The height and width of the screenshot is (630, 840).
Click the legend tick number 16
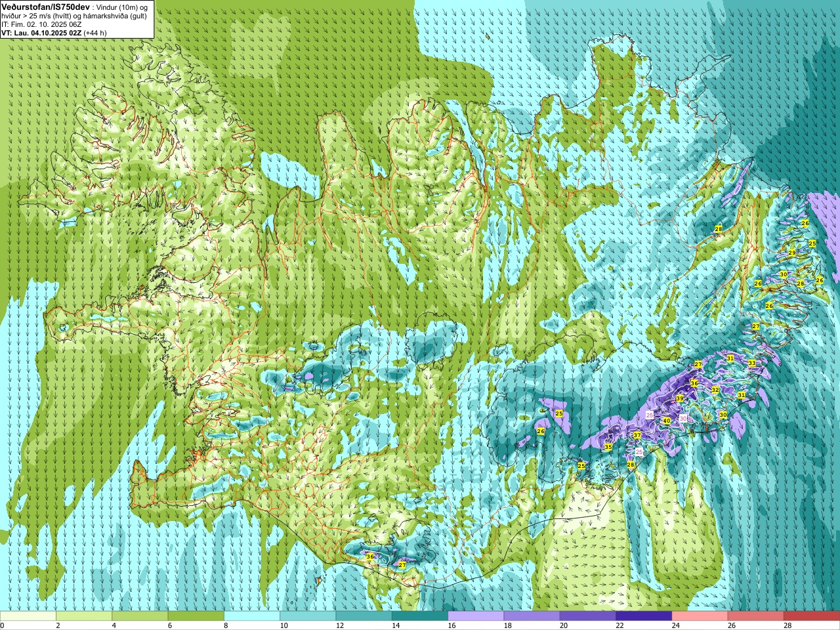point(452,625)
